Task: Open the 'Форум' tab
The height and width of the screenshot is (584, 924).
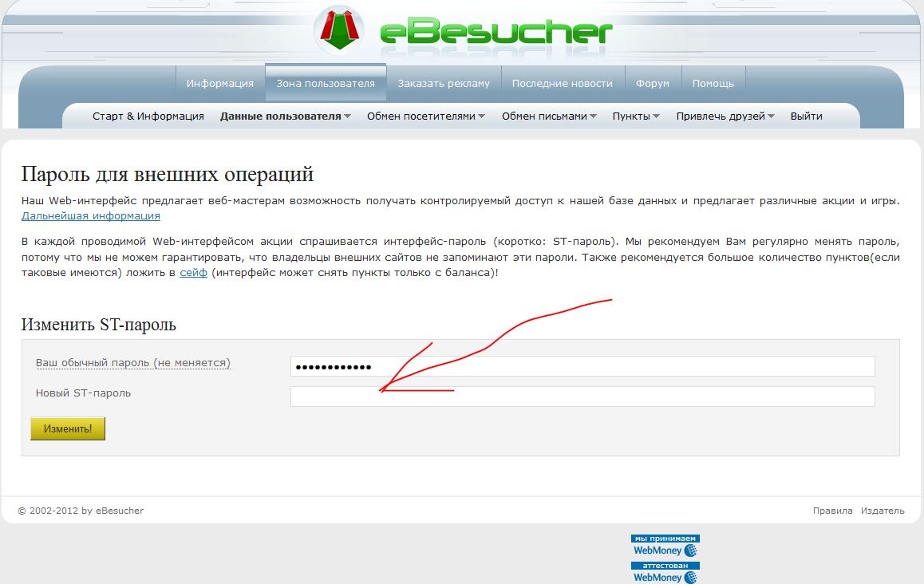Action: [653, 83]
